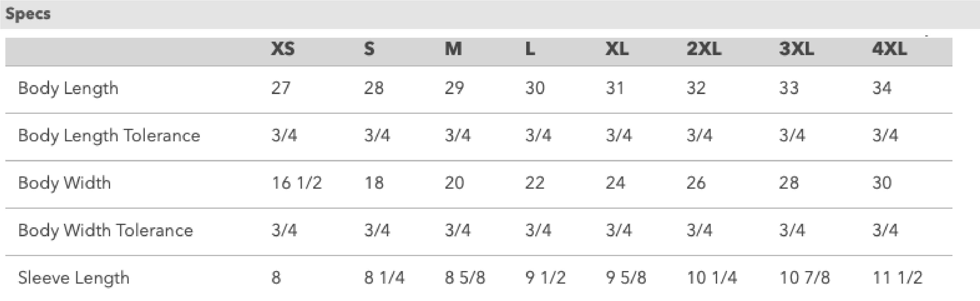Image resolution: width=980 pixels, height=301 pixels.
Task: Click the 2XL column header
Action: 704,49
